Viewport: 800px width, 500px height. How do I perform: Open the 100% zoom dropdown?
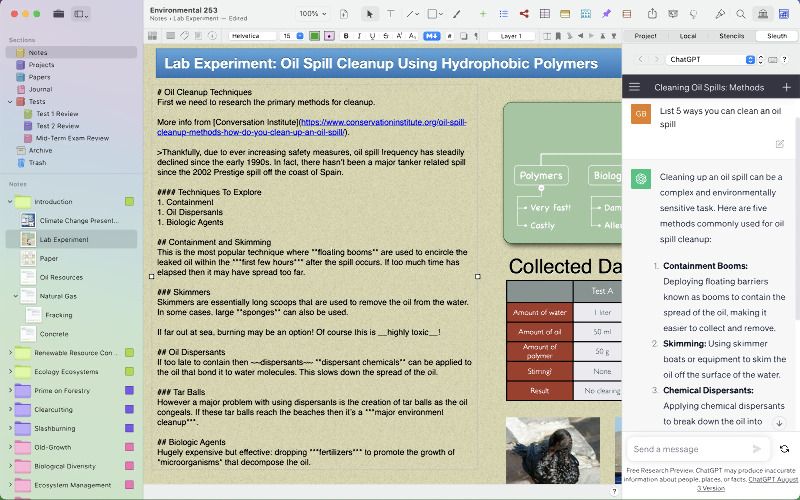[x=312, y=14]
